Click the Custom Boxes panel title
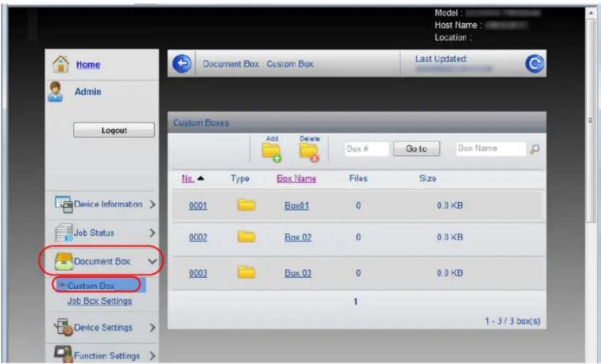601x364 pixels. tap(201, 123)
